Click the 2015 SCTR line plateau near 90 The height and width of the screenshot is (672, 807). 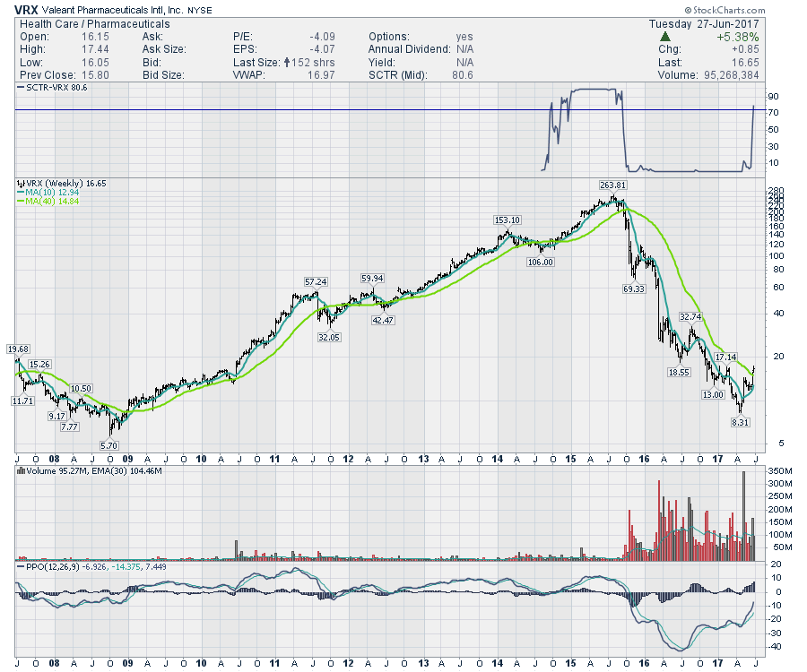coord(593,90)
